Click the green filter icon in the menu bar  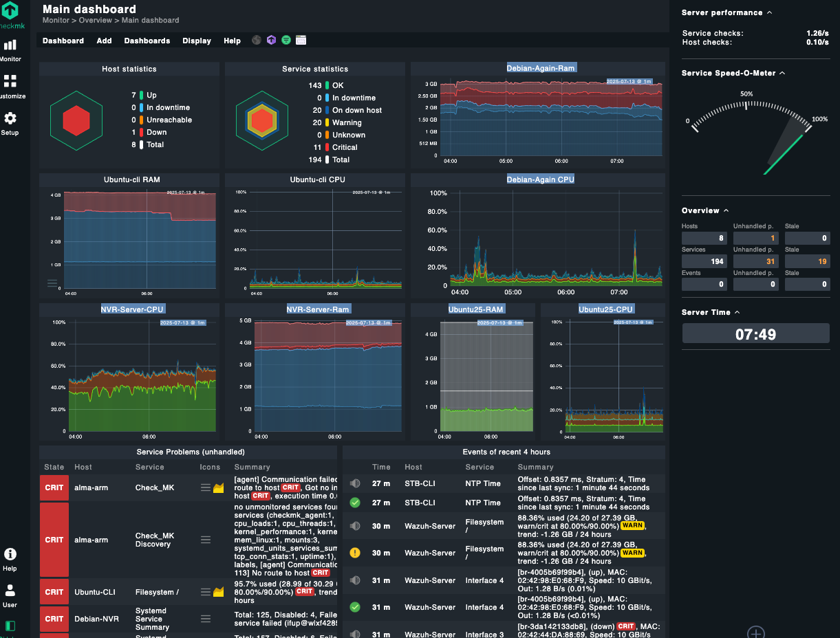(x=286, y=41)
